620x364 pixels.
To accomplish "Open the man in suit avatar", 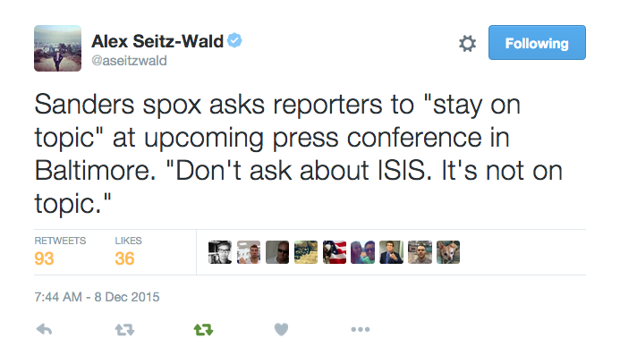I will click(x=391, y=252).
